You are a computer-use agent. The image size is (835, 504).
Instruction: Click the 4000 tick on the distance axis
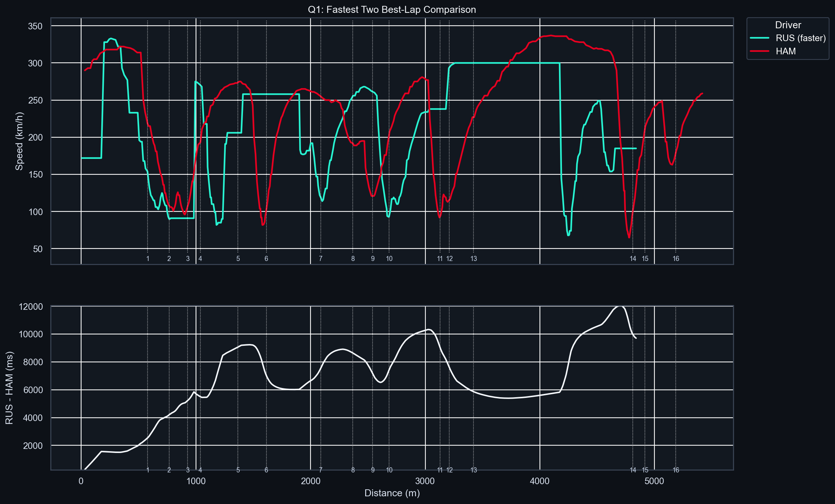(x=540, y=481)
